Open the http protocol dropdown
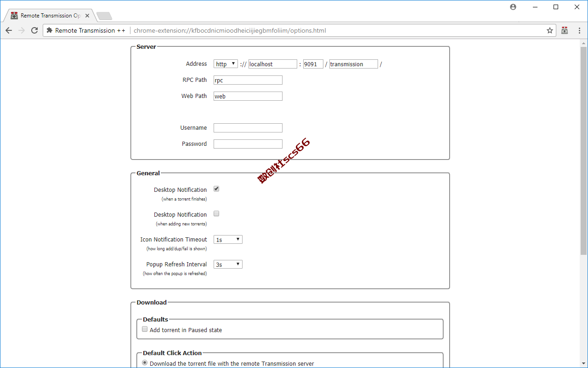Screen dimensions: 588x368 click(x=226, y=64)
